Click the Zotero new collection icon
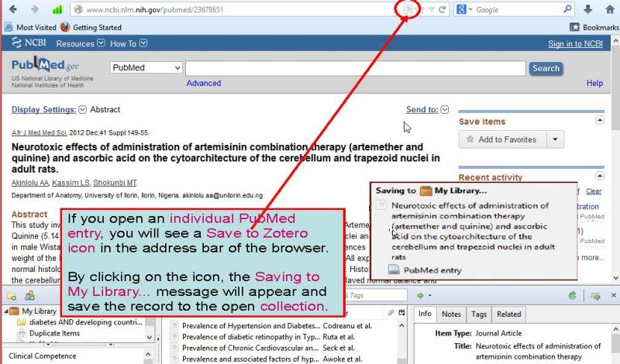This screenshot has width=620, height=364. click(x=12, y=295)
